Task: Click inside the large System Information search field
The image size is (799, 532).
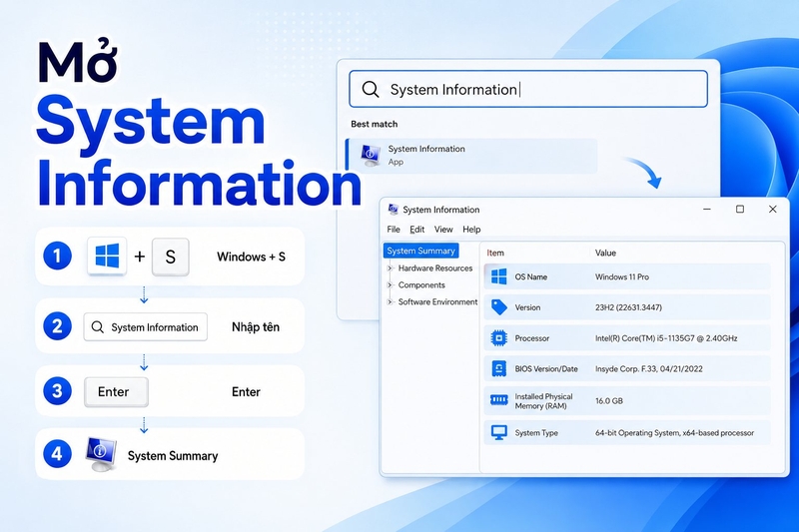Action: pos(528,89)
